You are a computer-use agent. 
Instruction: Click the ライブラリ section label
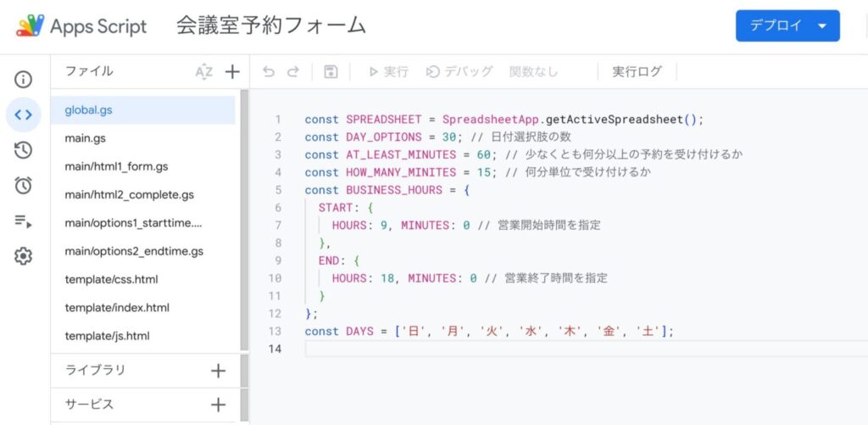coord(95,370)
